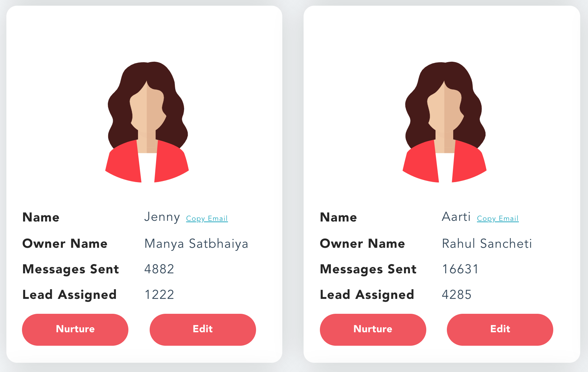
Task: Click messages sent value 16631
Action: (460, 269)
